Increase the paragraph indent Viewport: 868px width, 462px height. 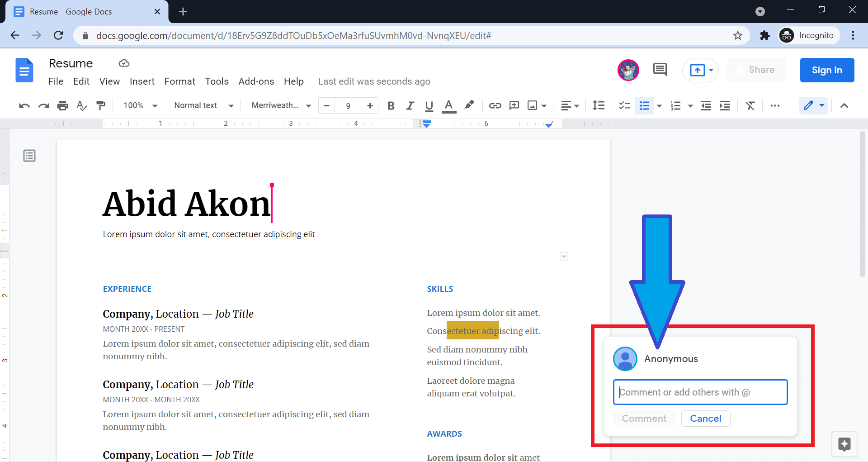tap(725, 106)
